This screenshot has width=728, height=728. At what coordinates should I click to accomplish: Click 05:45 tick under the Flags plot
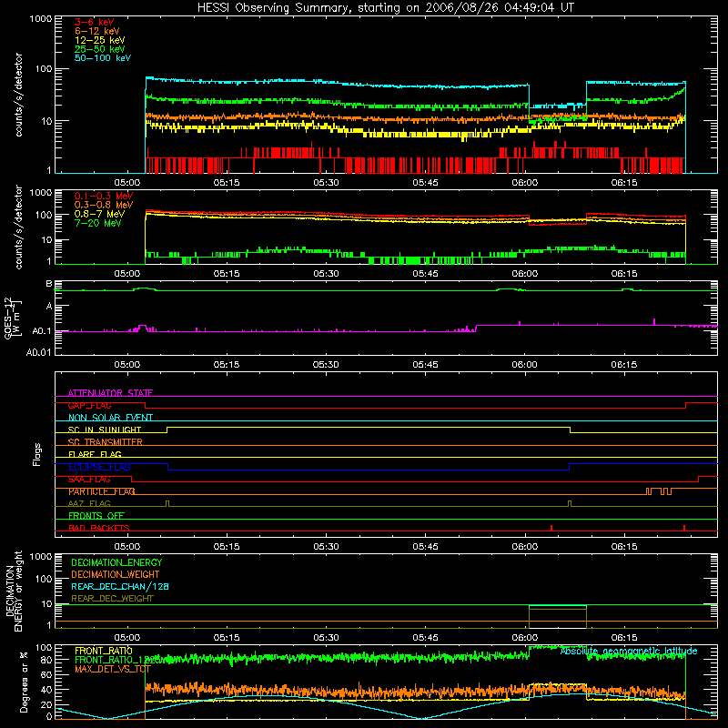click(425, 547)
